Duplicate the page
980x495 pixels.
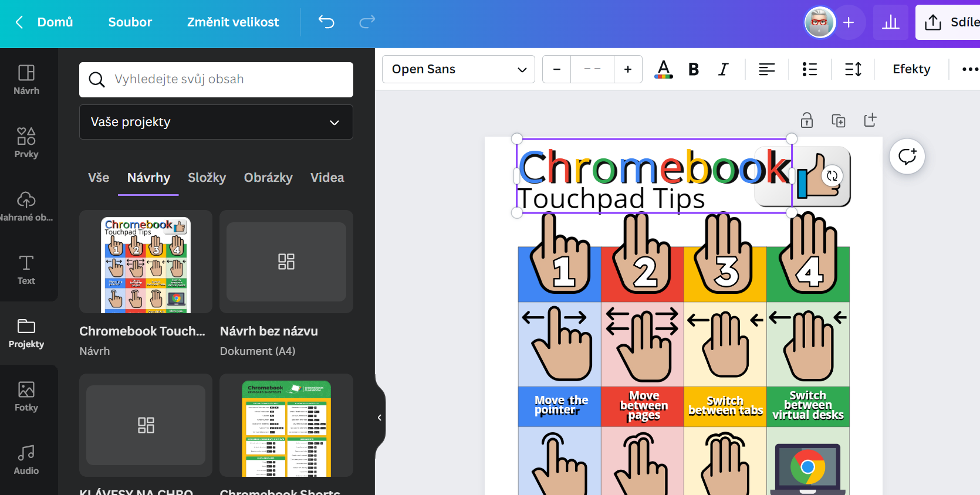[x=839, y=120]
